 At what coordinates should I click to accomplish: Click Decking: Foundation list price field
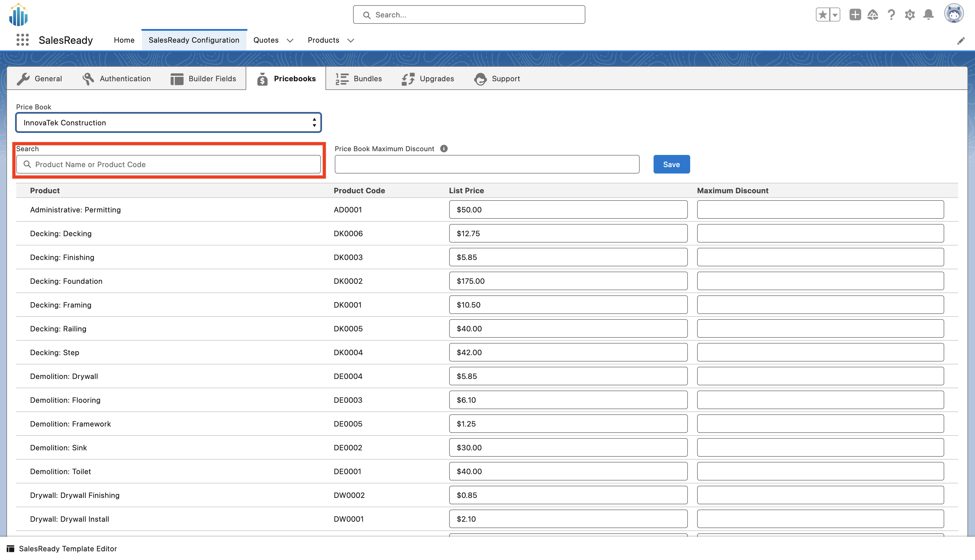tap(568, 281)
